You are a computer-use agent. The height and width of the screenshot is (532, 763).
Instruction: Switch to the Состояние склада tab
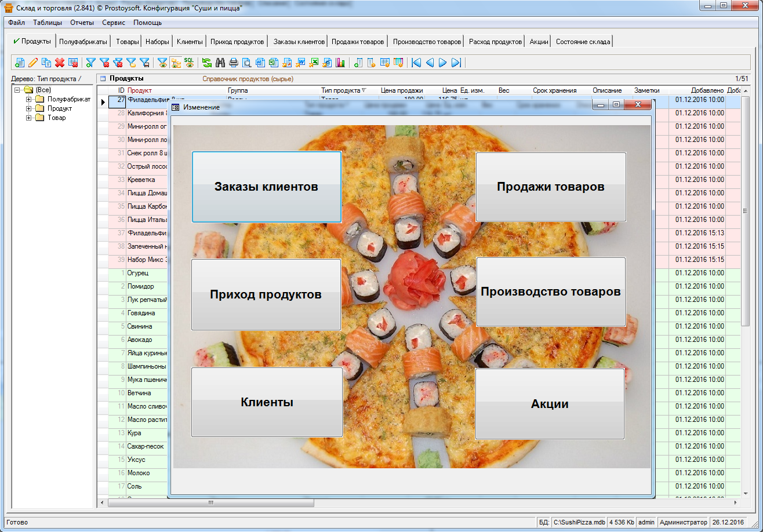[x=582, y=42]
